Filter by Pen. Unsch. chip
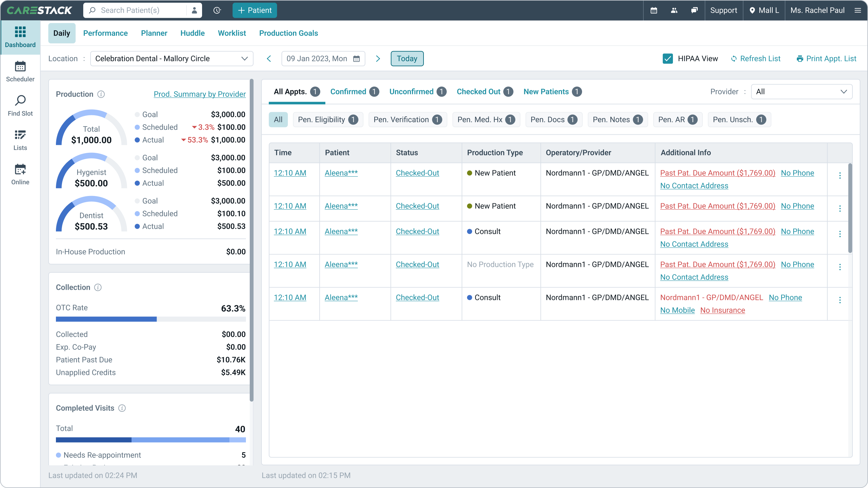This screenshot has width=868, height=488. (x=739, y=120)
